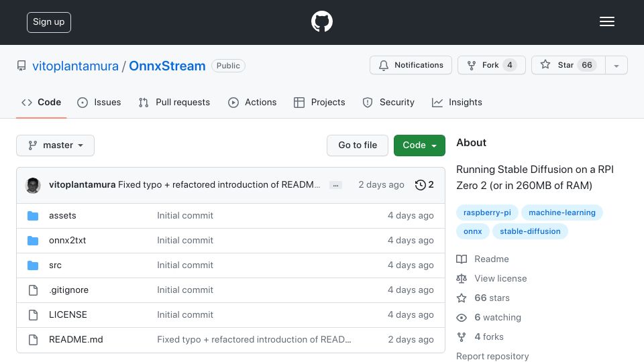Switch to the Insights tab
644x362 pixels.
click(457, 102)
